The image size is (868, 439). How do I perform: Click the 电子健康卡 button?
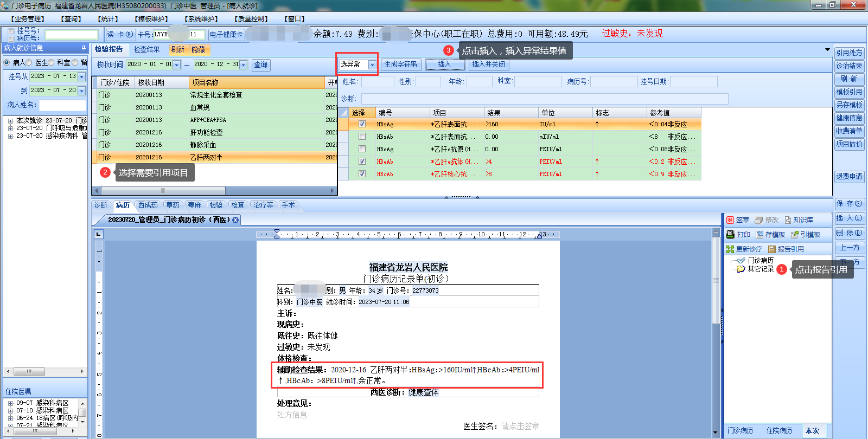[226, 35]
